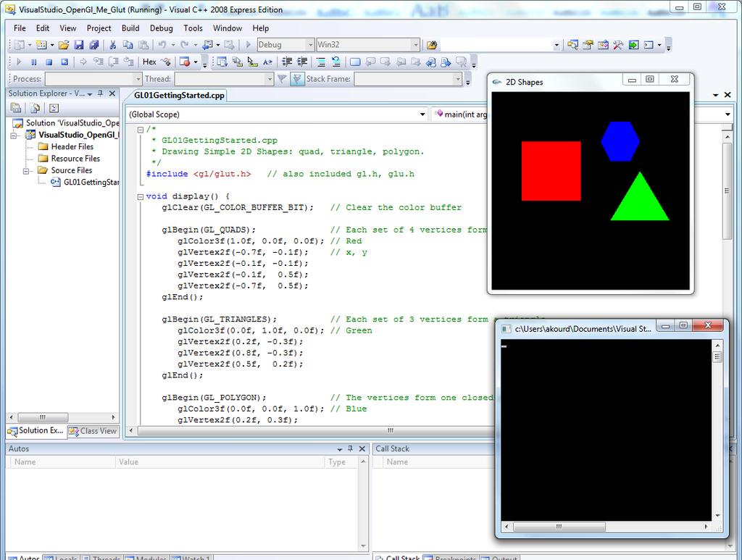
Task: Close the Autos panel
Action: [x=362, y=448]
